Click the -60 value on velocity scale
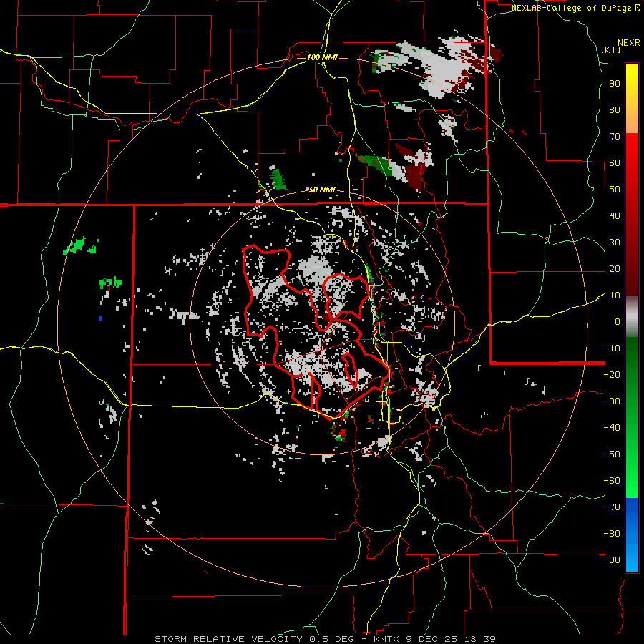The image size is (644, 644). pyautogui.click(x=612, y=481)
